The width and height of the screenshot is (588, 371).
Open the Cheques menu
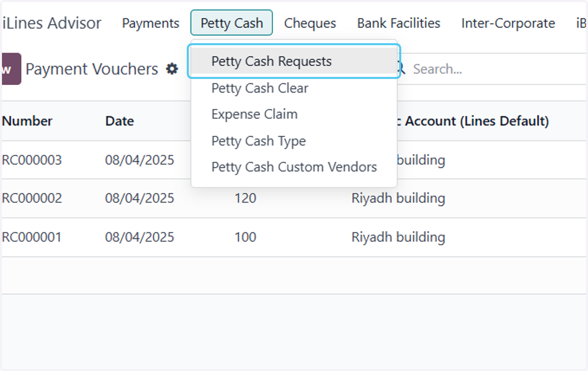click(x=310, y=23)
